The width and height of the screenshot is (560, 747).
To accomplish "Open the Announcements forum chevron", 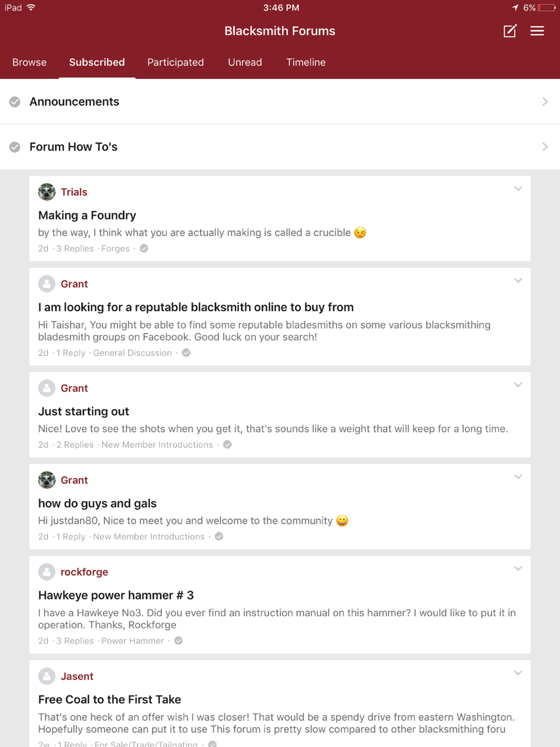I will click(545, 102).
